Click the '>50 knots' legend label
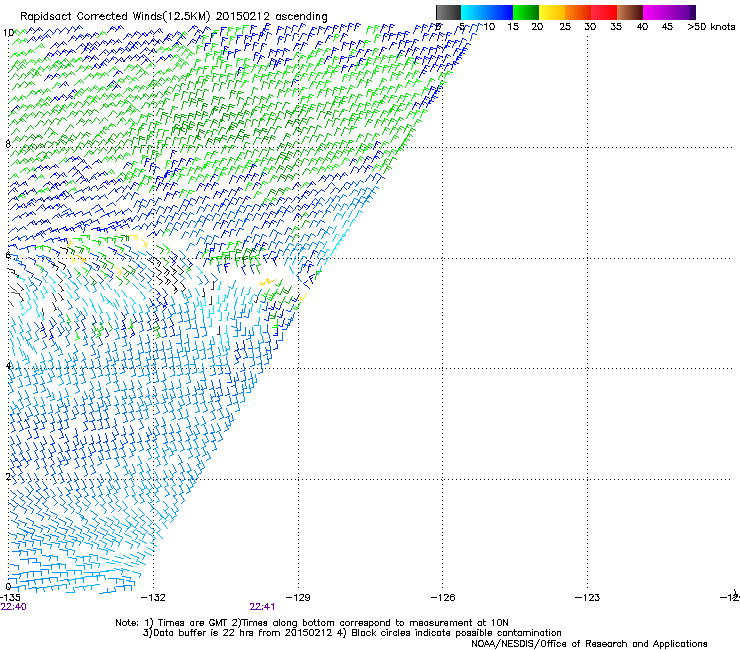Image resolution: width=740 pixels, height=650 pixels. (x=711, y=27)
